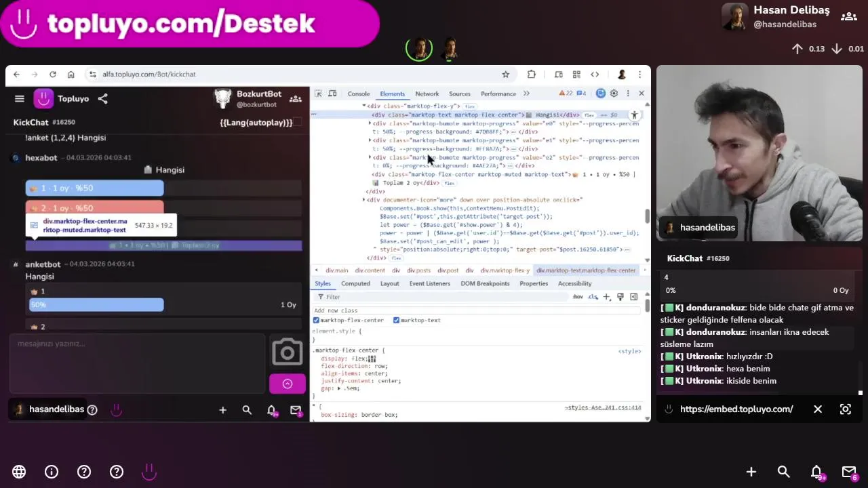The height and width of the screenshot is (488, 868).
Task: Expand the gap property triangle
Action: pos(339,388)
